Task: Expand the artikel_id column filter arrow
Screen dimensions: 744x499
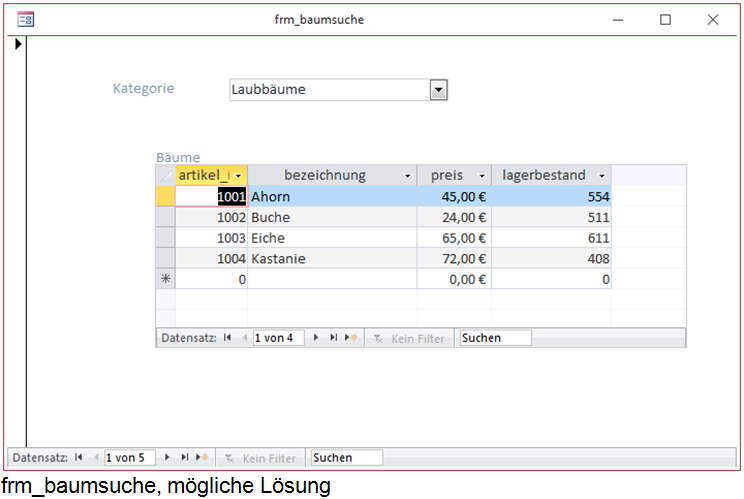Action: pos(238,176)
